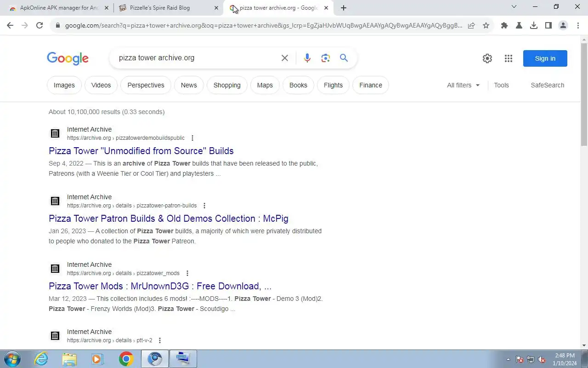Bookmark this page with the star icon
Screen dimensions: 588x368
click(x=486, y=26)
